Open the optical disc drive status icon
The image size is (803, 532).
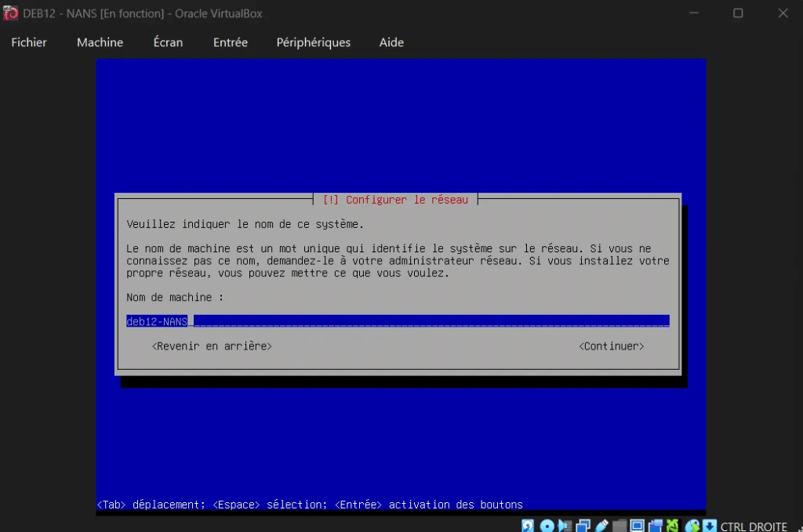547,526
